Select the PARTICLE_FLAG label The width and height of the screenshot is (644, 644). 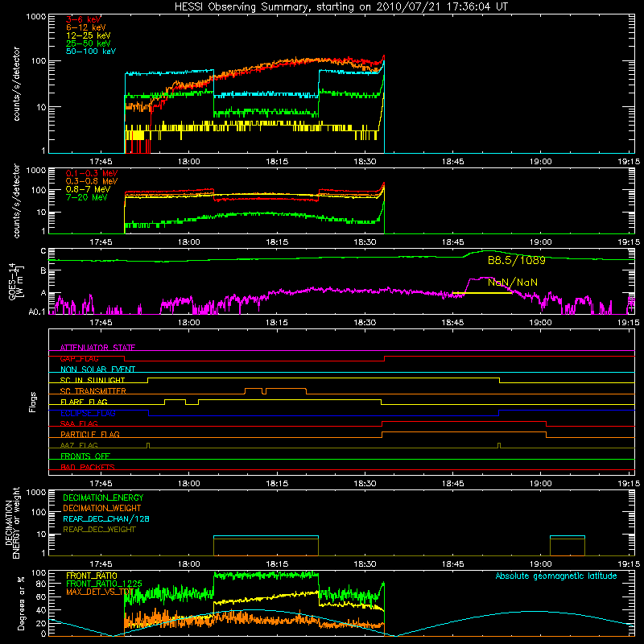point(90,435)
